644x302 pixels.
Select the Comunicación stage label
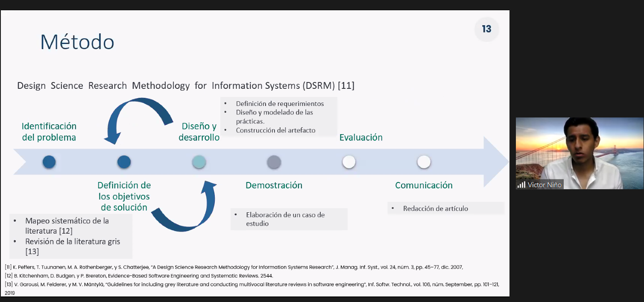click(424, 185)
